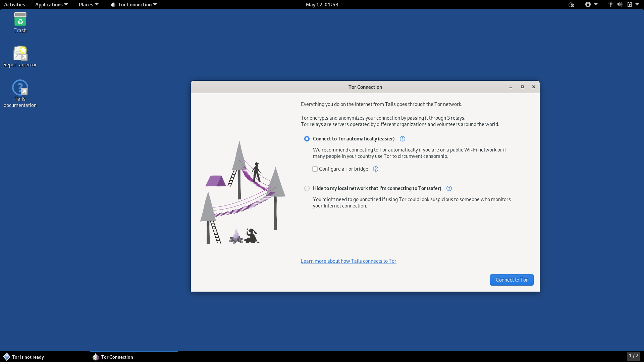Minimize the Tor Connection window

point(511,87)
